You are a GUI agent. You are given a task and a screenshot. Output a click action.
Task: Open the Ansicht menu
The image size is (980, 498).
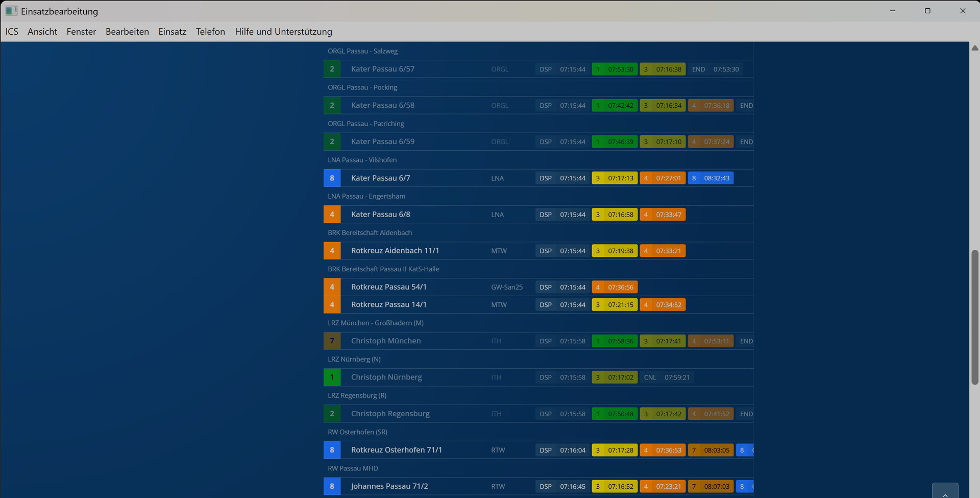pos(42,32)
